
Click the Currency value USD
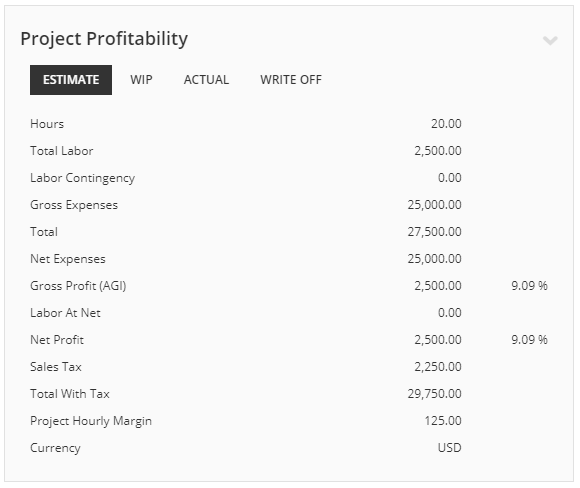(x=449, y=448)
